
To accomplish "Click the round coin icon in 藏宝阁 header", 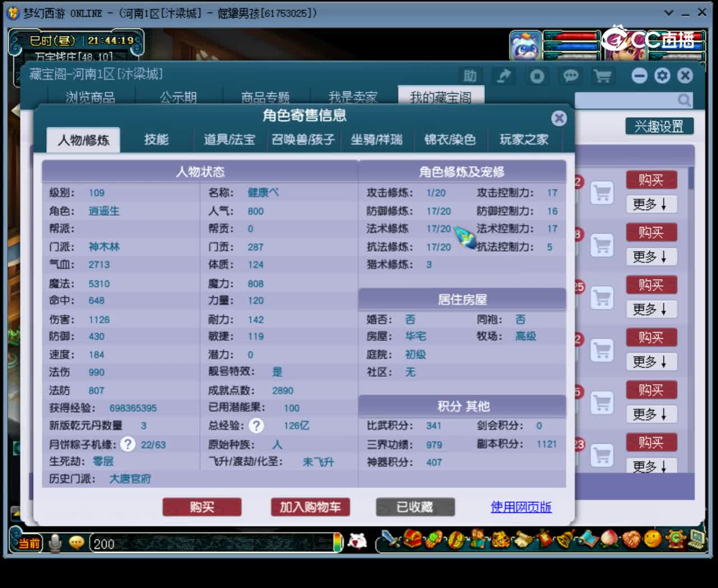I will tap(537, 76).
